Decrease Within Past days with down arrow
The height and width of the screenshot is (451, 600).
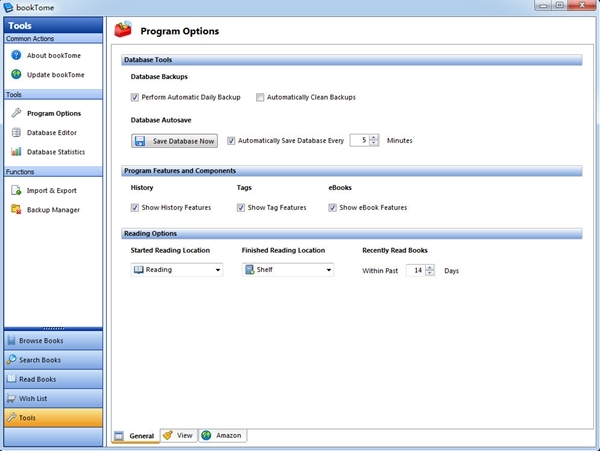pyautogui.click(x=430, y=273)
